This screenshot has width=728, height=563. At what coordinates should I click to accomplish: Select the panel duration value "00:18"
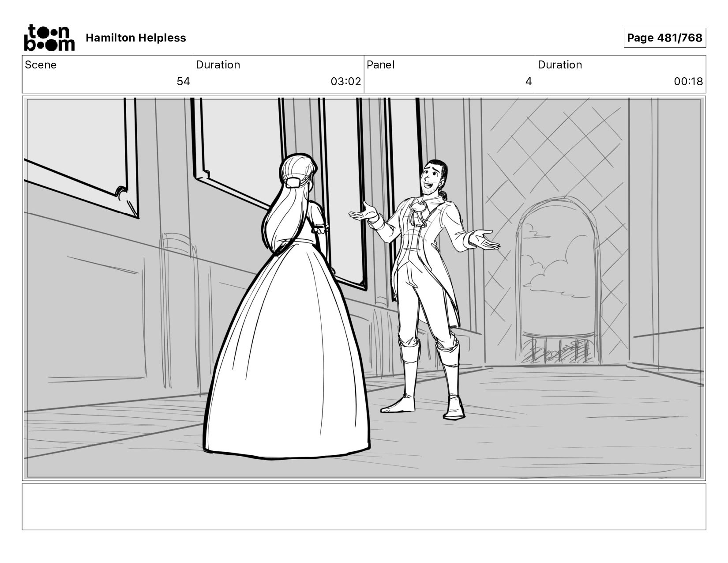[x=688, y=82]
